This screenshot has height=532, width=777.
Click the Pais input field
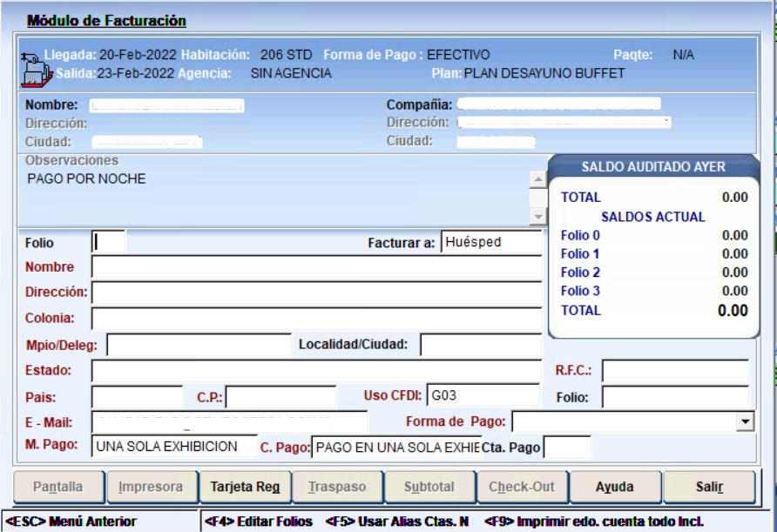(138, 397)
